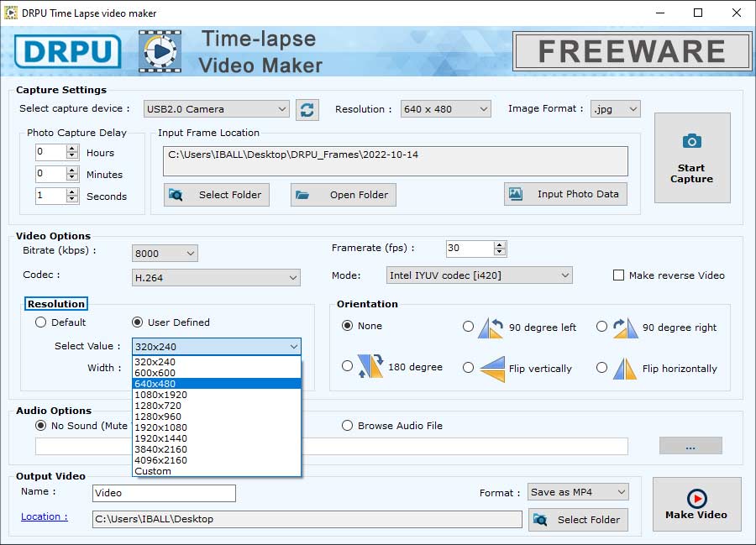Expand the Bitrate 8000 dropdown
Image resolution: width=756 pixels, height=545 pixels.
click(165, 254)
